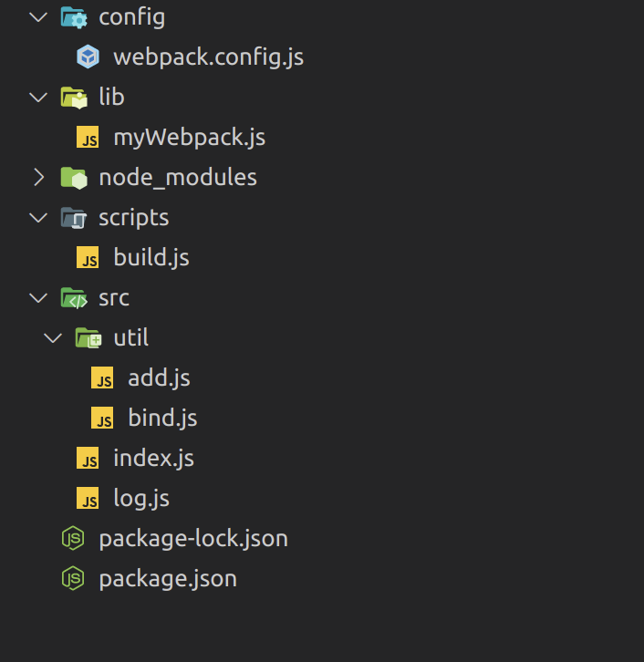Click the config folder gear icon
Screen dimensions: 644x662
click(73, 17)
